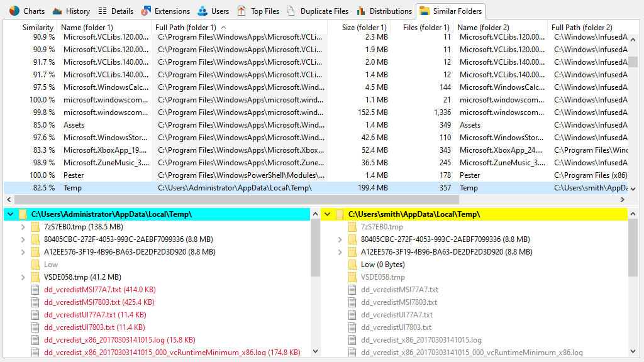Select Microsoft.ZuneMusic row with 98.9 %

tap(316, 163)
